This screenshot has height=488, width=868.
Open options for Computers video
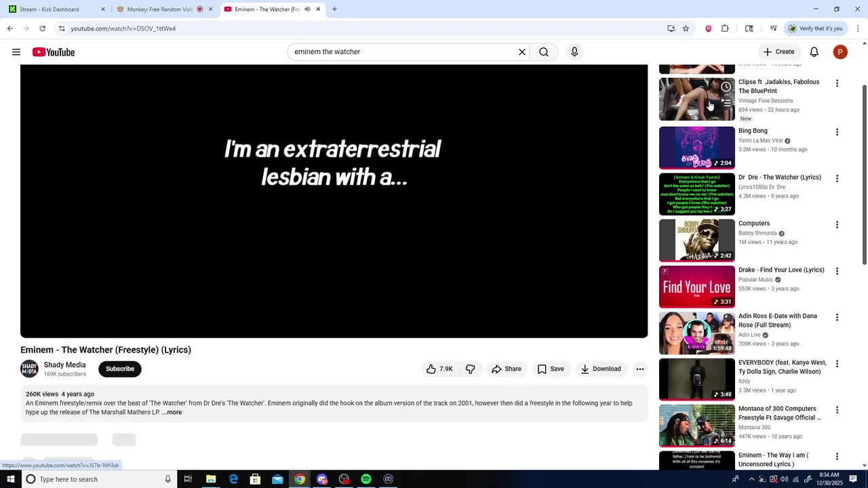(837, 224)
